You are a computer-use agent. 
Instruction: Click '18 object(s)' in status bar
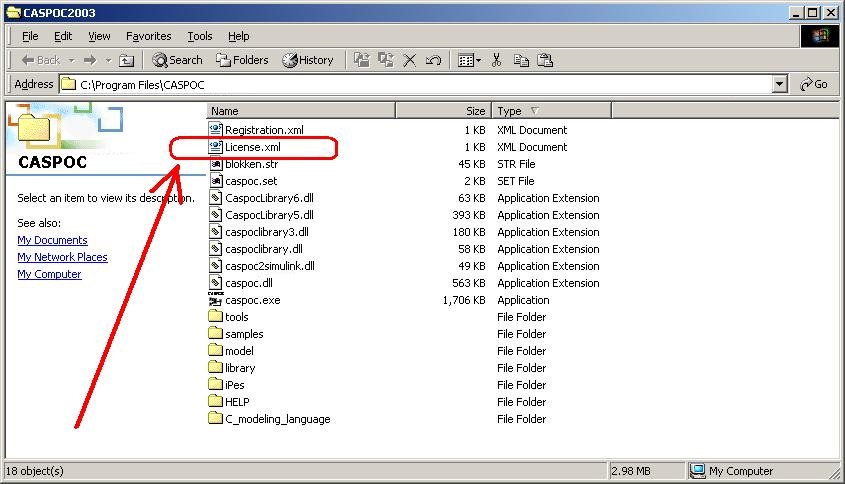35,471
